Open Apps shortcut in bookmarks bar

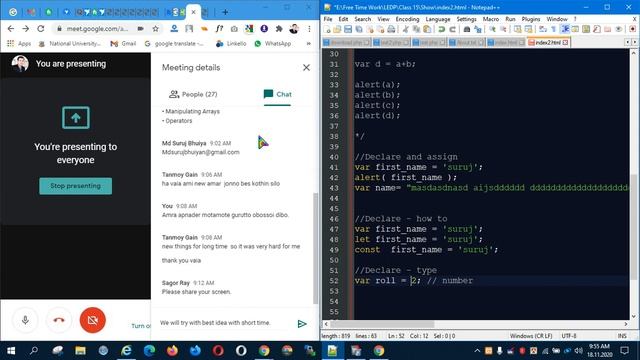point(19,43)
